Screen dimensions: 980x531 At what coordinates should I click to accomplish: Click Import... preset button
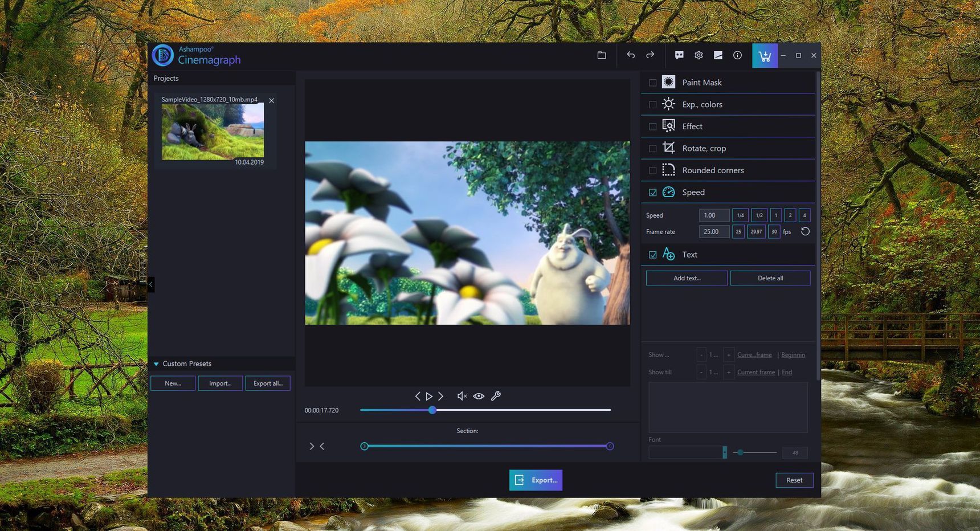coord(220,383)
